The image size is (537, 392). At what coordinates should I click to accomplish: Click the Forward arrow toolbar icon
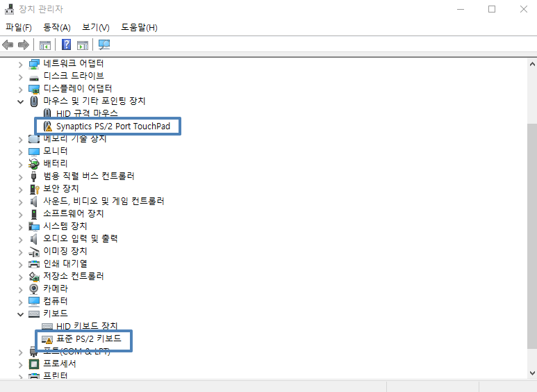24,44
